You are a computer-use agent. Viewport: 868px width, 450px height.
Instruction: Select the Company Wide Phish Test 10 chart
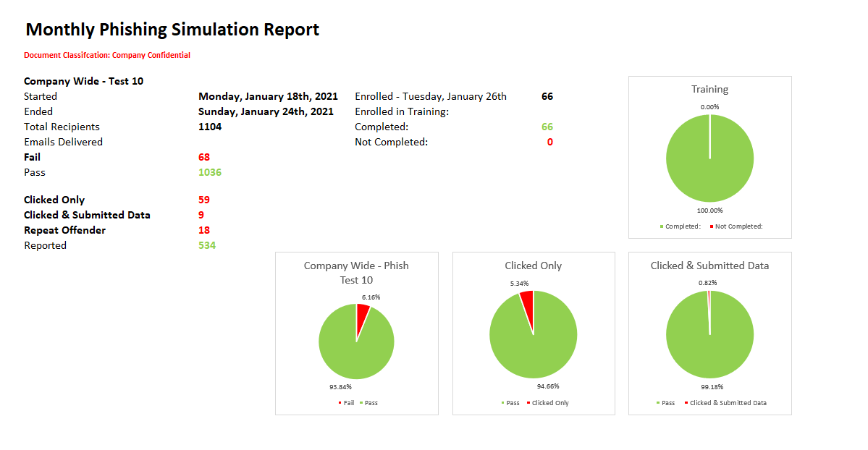356,334
